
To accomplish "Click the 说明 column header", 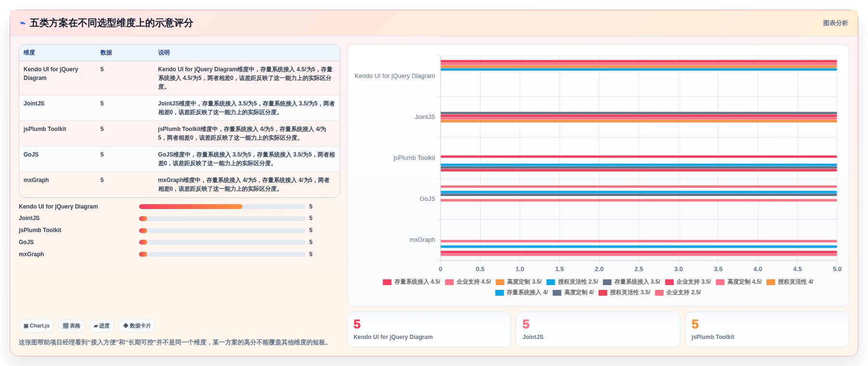I will pos(164,52).
